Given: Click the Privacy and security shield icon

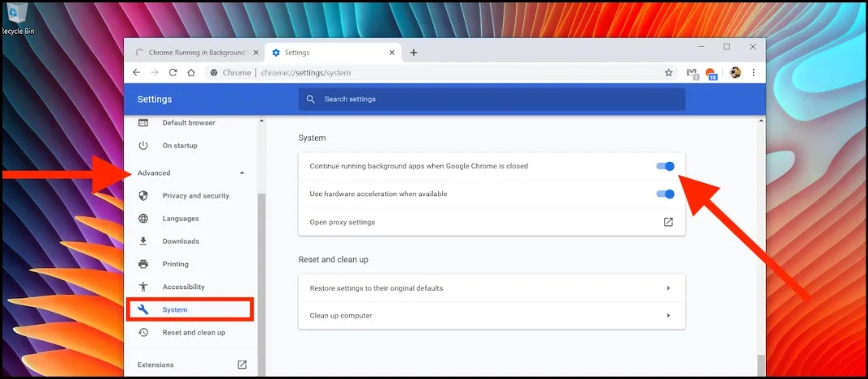Looking at the screenshot, I should pyautogui.click(x=143, y=195).
